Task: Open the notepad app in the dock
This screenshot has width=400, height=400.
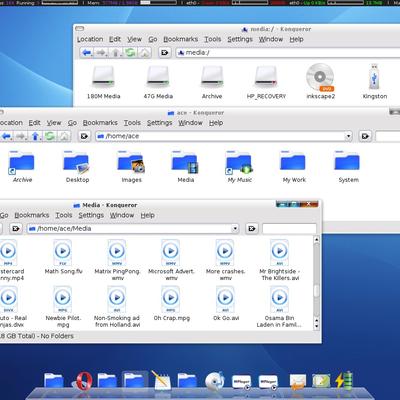Action: (161, 381)
